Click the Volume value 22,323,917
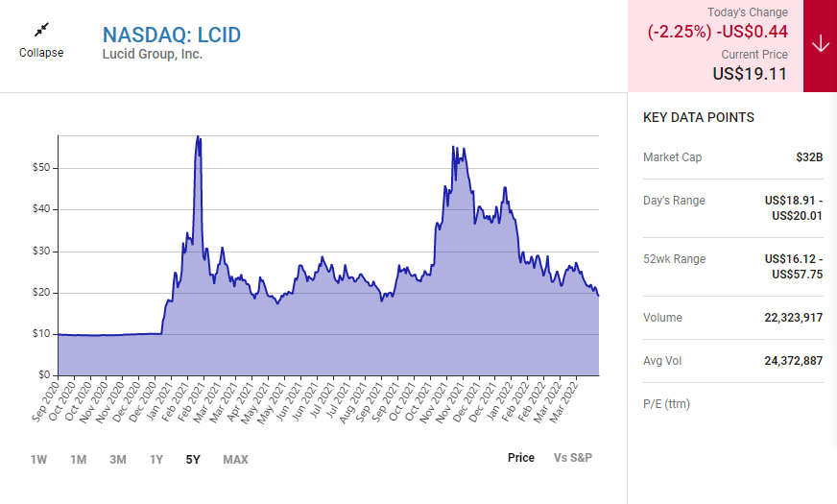This screenshot has width=837, height=504. click(x=793, y=318)
